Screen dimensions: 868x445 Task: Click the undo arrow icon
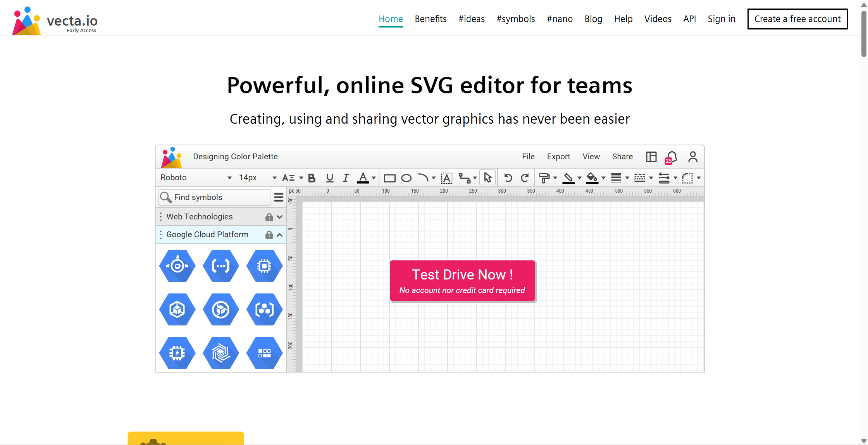[508, 178]
